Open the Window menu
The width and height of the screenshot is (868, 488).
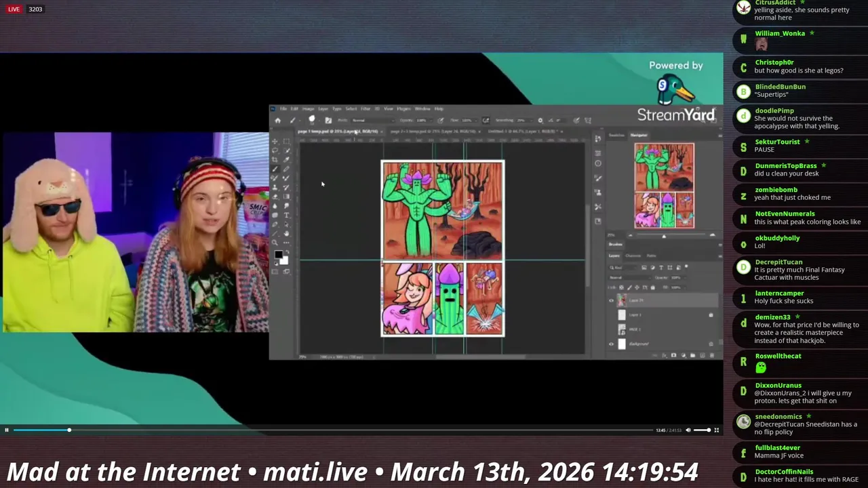coord(422,108)
